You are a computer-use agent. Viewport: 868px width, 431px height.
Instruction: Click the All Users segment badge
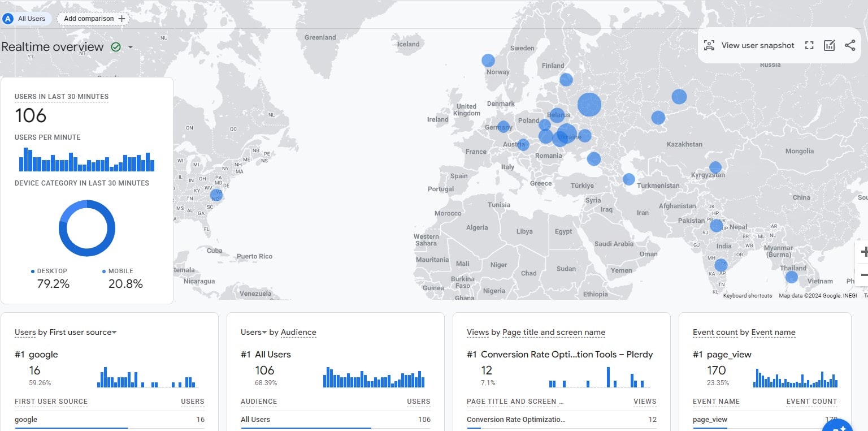[x=27, y=19]
